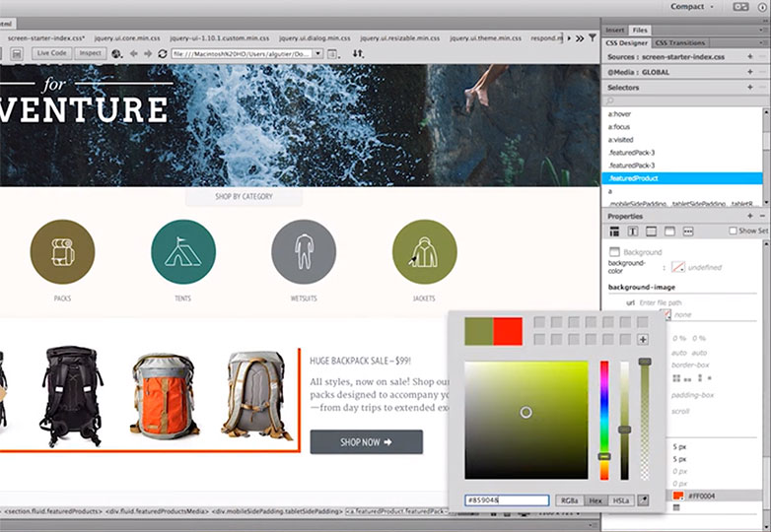Switch color format to HSLa
This screenshot has width=771, height=532.
tap(621, 500)
